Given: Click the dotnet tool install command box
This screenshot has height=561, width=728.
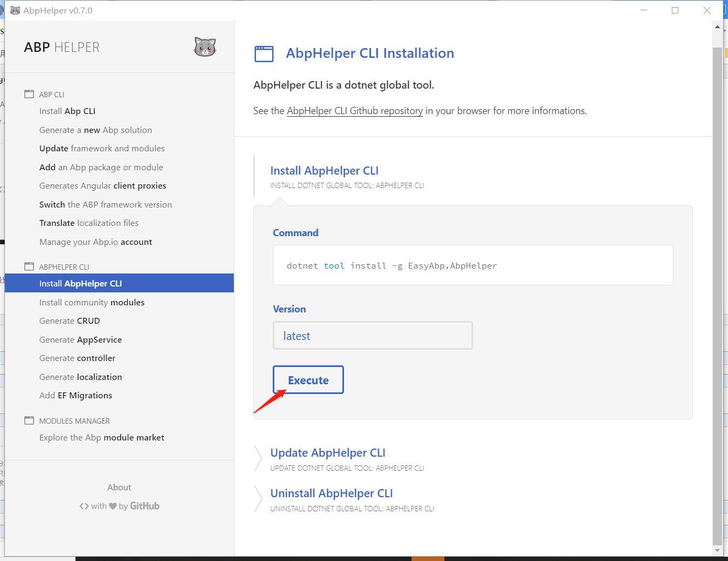Looking at the screenshot, I should [473, 265].
